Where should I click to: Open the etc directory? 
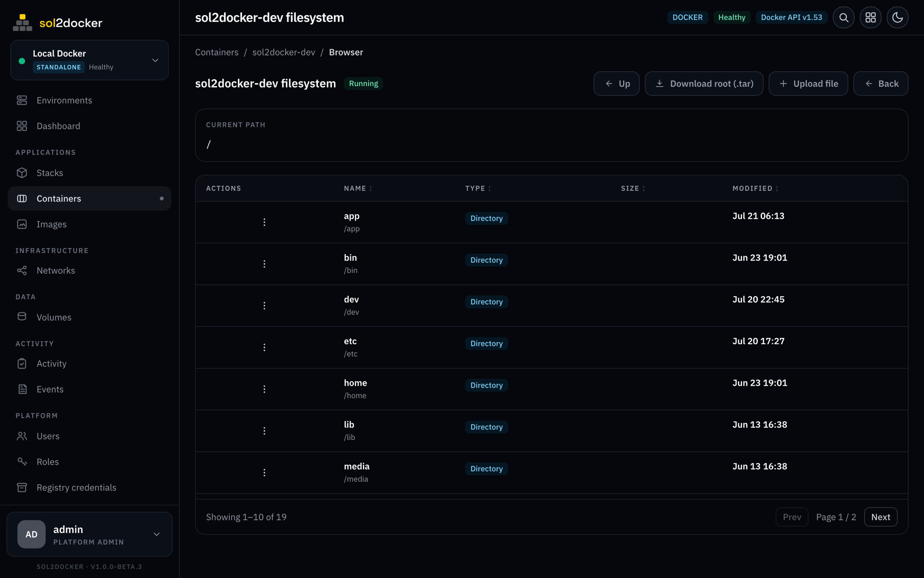(350, 341)
